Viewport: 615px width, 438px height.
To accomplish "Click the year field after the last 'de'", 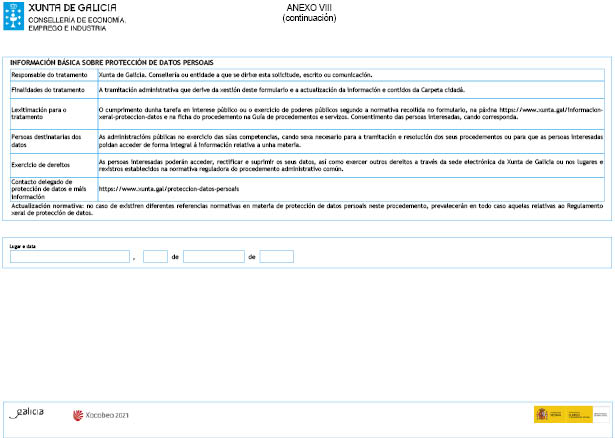I will [276, 256].
